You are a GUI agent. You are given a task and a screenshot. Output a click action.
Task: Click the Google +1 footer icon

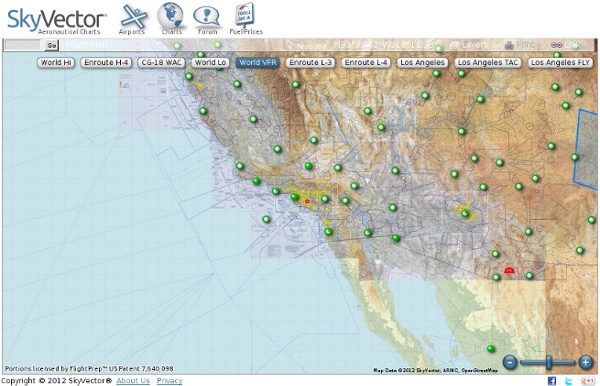click(x=587, y=380)
